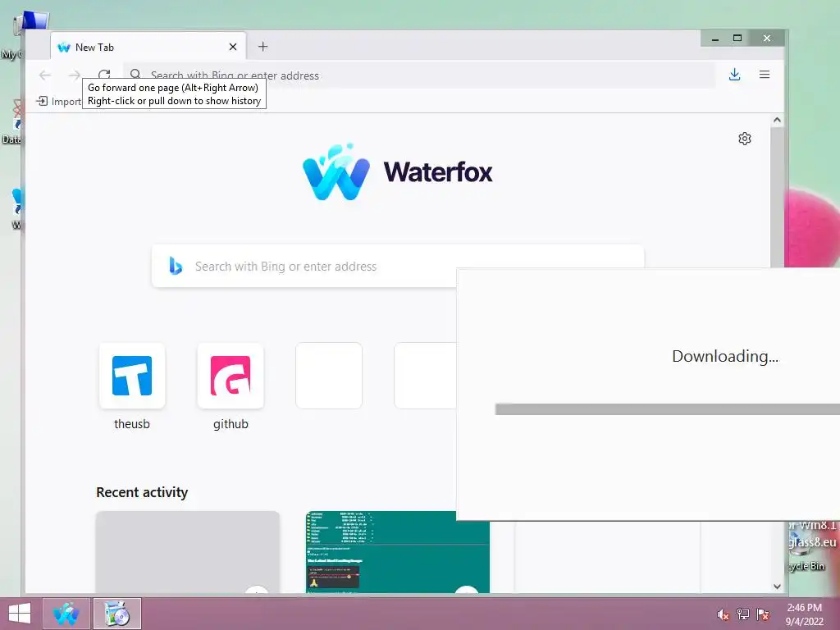Click the installer disc taskbar icon

117,614
